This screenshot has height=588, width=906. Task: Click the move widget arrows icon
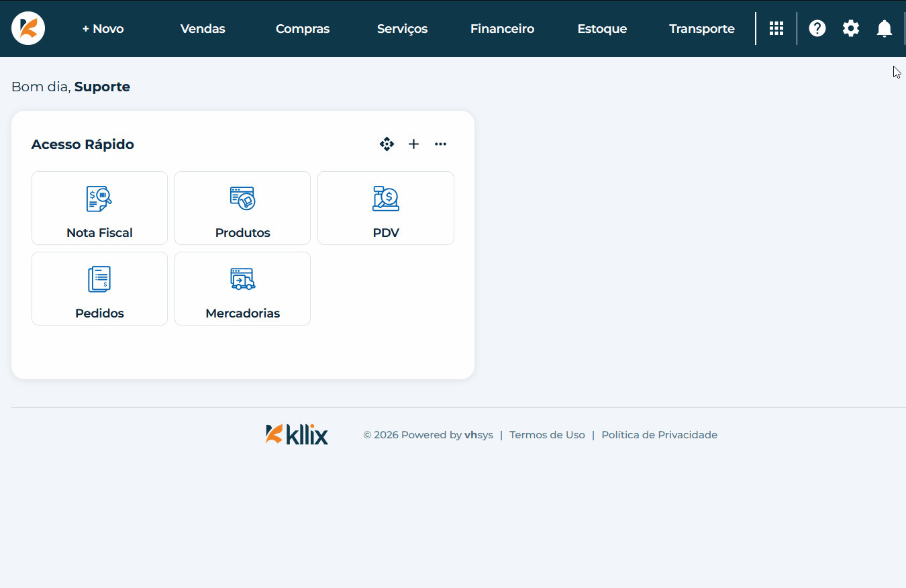click(x=387, y=144)
